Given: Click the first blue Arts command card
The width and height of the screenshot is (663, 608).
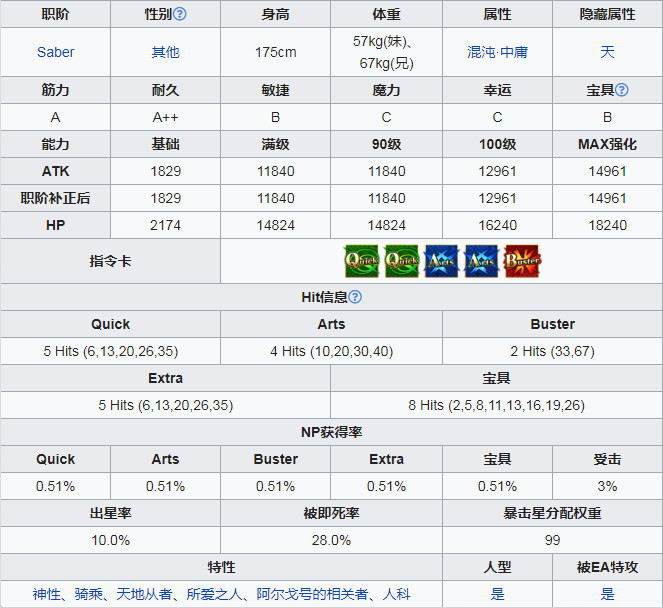Looking at the screenshot, I should click(441, 261).
